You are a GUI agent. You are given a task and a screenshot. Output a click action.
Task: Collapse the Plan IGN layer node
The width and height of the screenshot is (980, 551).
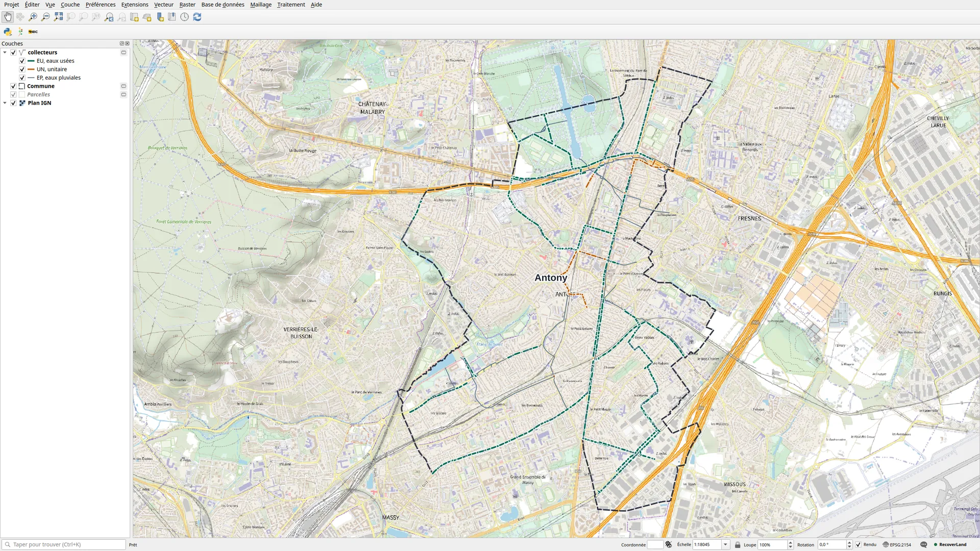pyautogui.click(x=5, y=103)
